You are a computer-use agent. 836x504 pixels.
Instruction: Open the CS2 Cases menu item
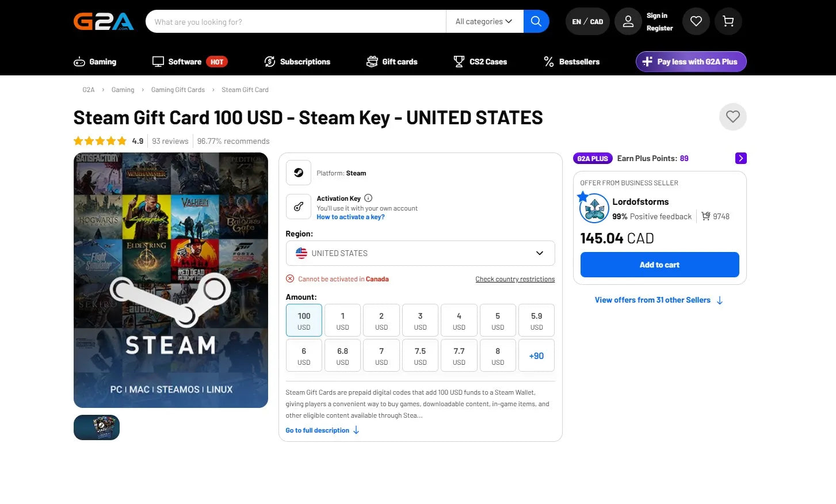tap(480, 62)
